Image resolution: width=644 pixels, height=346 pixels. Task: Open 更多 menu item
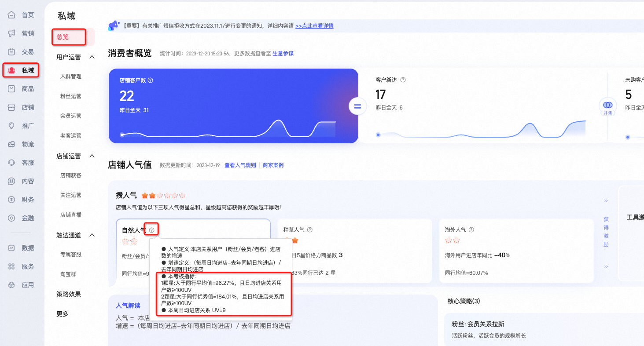coord(63,314)
